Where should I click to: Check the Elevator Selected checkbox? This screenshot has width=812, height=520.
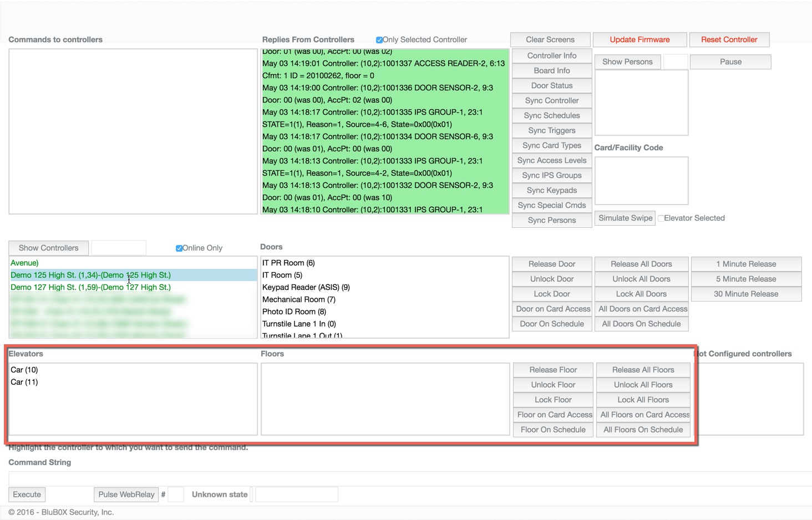point(661,218)
